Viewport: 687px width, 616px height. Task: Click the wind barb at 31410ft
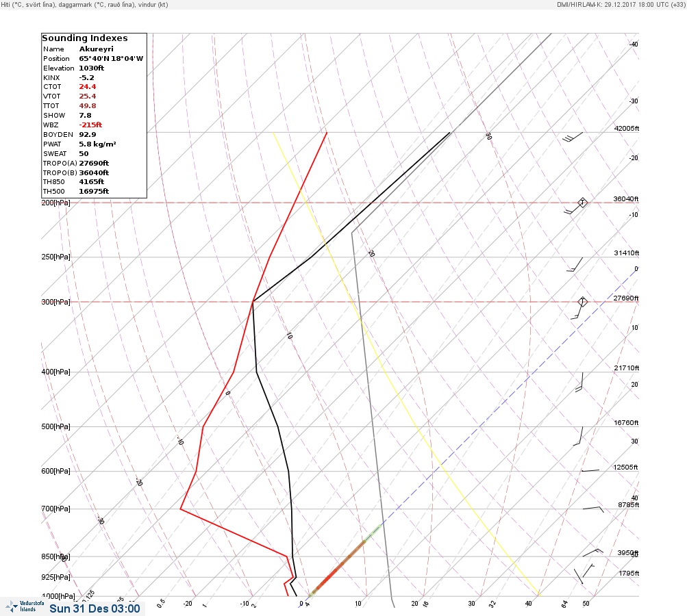575,264
